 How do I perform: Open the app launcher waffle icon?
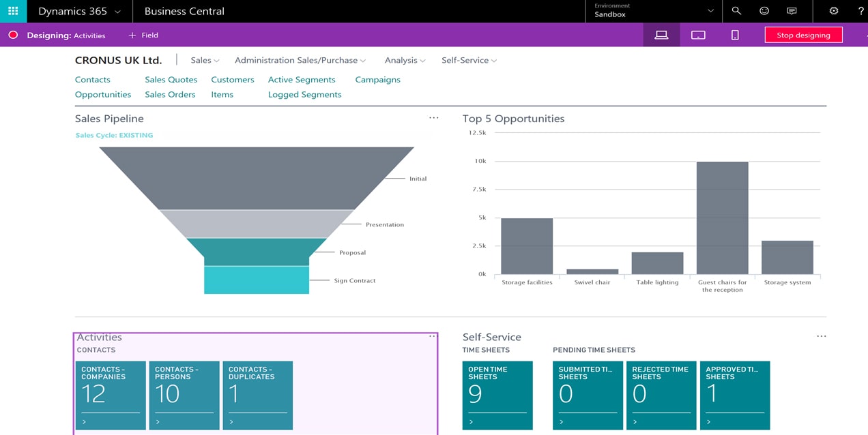[x=13, y=11]
